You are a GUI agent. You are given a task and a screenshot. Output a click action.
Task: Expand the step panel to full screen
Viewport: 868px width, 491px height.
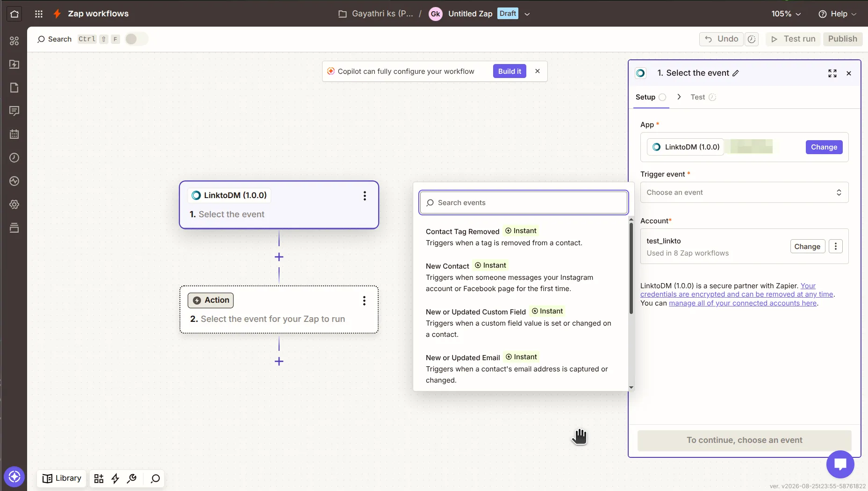click(x=832, y=73)
